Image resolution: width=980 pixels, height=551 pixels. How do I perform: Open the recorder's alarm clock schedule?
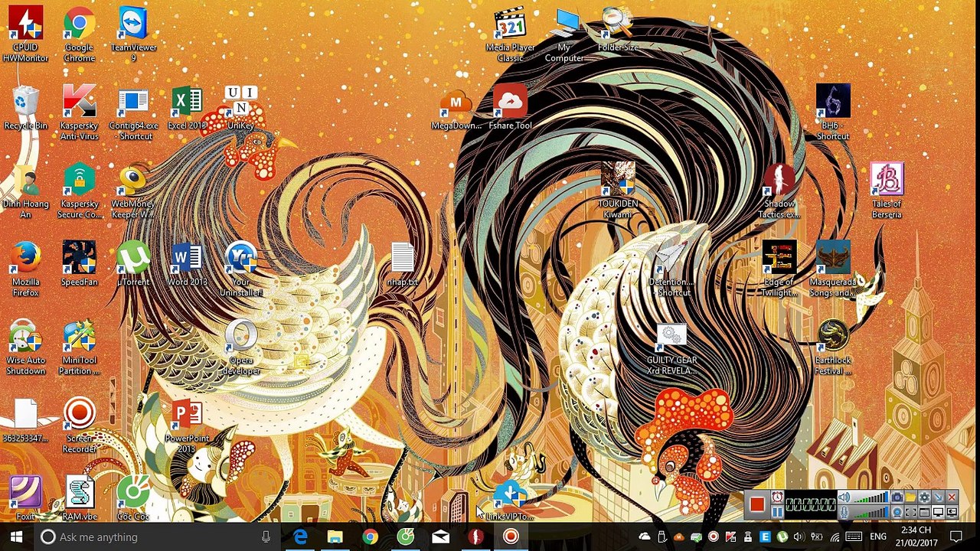point(777,498)
